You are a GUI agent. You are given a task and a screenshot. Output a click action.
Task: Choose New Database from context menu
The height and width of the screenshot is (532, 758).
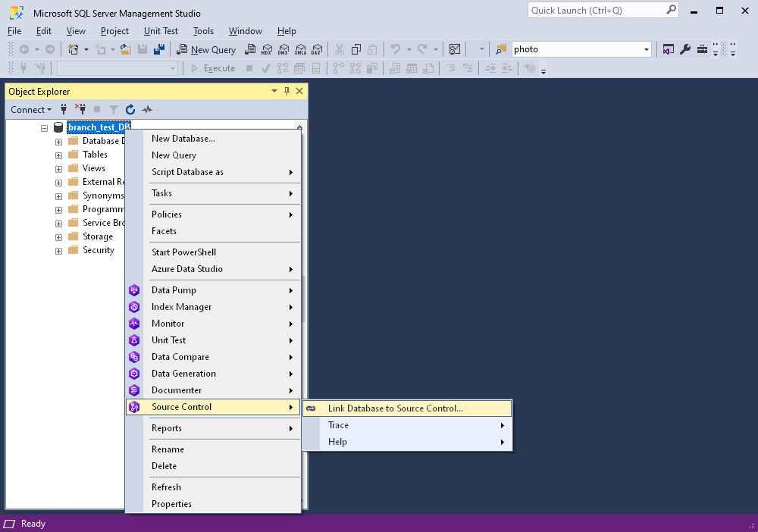pos(213,139)
